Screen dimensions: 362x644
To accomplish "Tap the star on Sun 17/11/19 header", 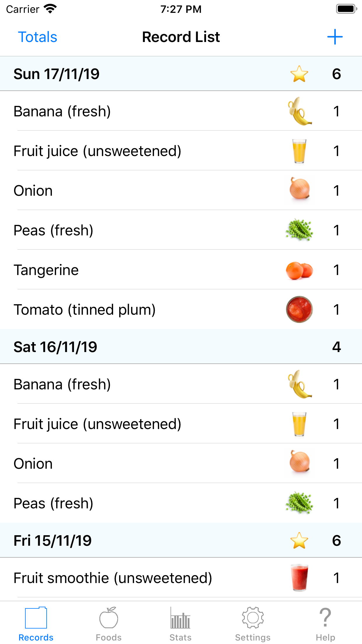I will click(x=299, y=74).
